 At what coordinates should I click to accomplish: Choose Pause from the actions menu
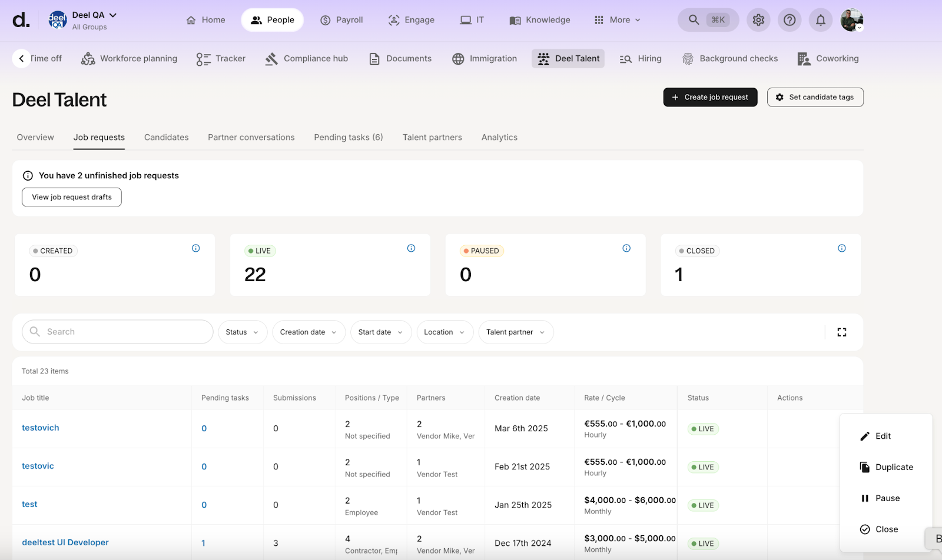click(x=885, y=498)
